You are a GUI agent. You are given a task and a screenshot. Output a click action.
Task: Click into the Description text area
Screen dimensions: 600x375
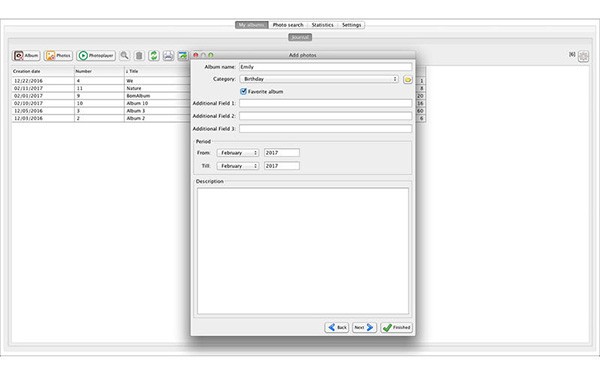(x=303, y=251)
